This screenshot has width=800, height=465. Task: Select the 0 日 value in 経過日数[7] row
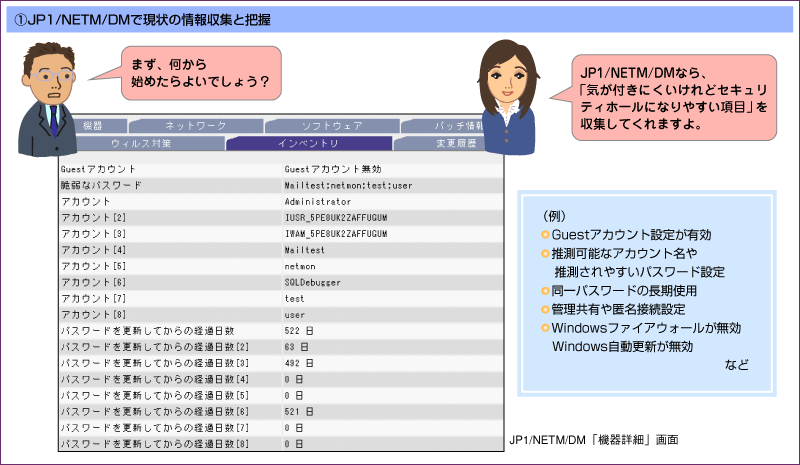(x=293, y=428)
